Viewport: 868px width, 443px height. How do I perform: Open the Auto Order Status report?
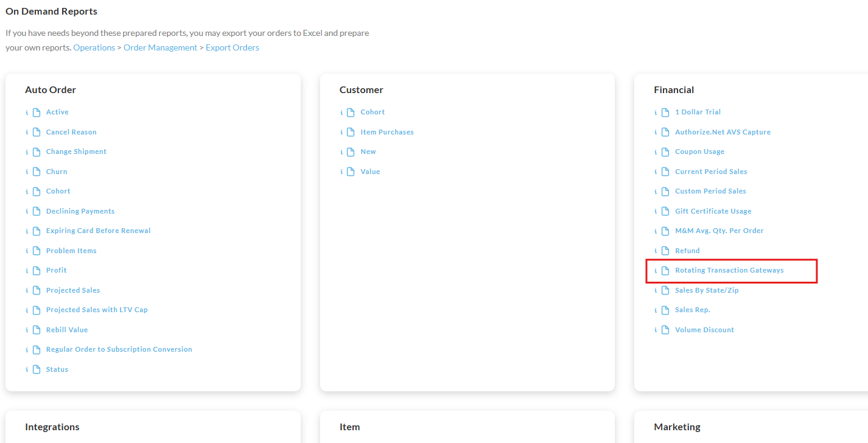tap(57, 369)
